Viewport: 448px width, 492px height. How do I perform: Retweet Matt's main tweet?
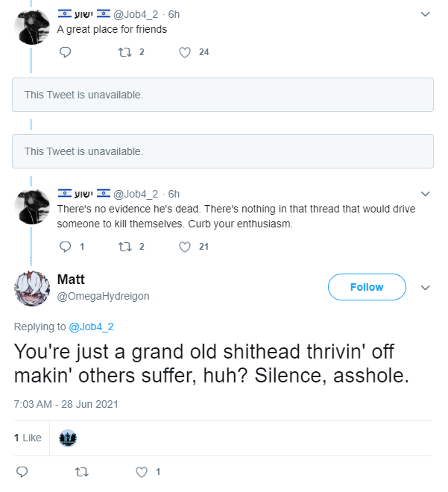point(82,472)
